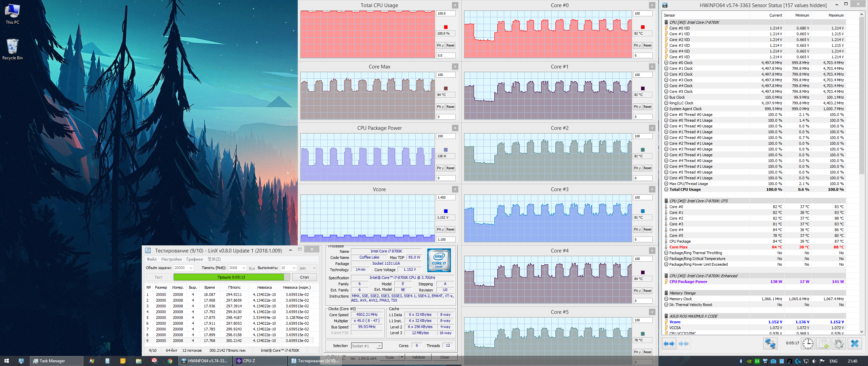
Task: Open the Объём задачи dropdown
Action: coord(191,268)
